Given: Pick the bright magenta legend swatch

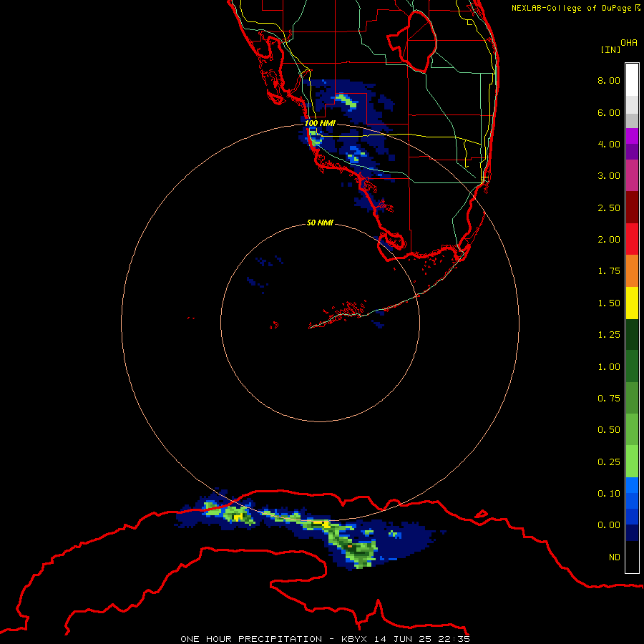Looking at the screenshot, I should point(632,136).
